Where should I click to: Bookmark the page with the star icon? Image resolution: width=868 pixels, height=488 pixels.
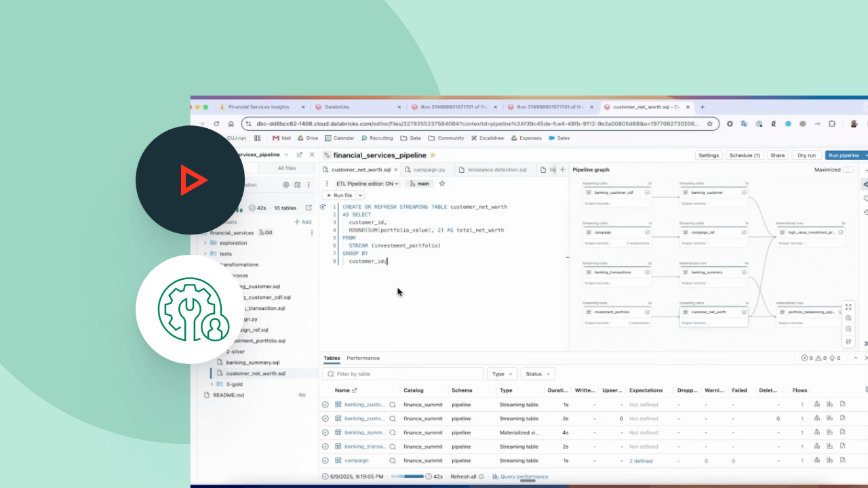coord(710,124)
